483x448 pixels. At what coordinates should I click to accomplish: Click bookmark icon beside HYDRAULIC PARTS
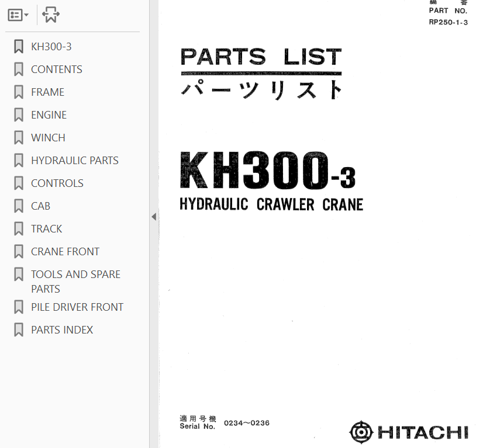(19, 160)
